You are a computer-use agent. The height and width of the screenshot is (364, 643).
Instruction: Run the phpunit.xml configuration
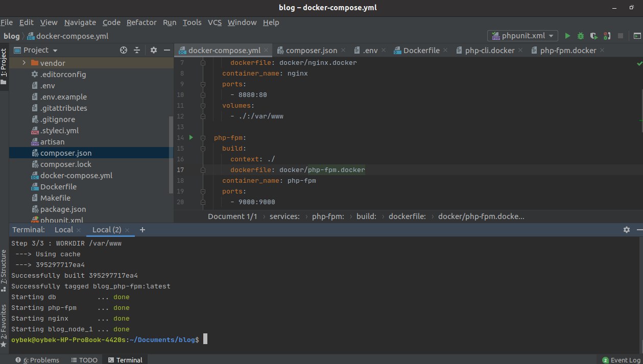[567, 36]
